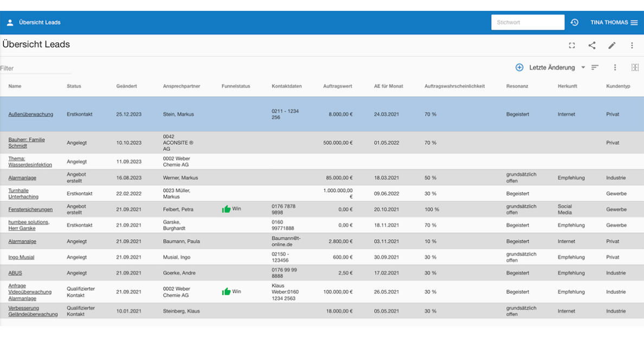Screen dimensions: 644x337
Task: Open the Tina Thomas hamburger menu
Action: 634,22
